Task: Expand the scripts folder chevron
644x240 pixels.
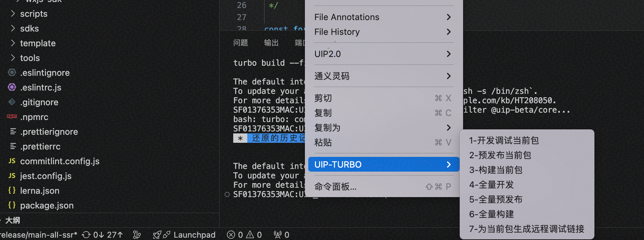Action: coord(13,13)
